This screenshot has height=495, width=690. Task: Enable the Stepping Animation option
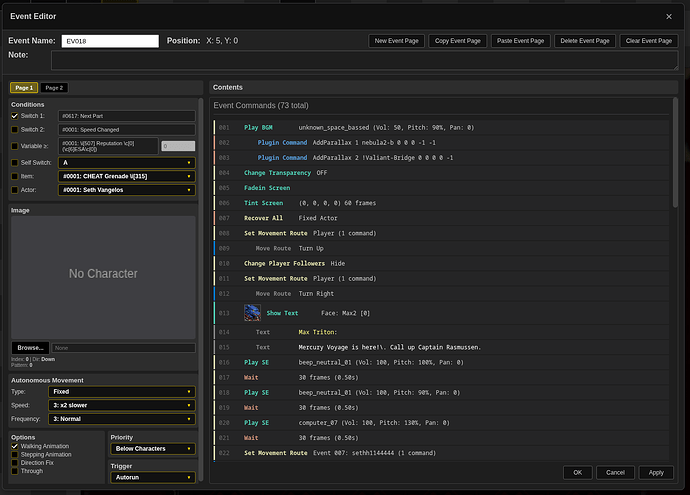(x=15, y=455)
